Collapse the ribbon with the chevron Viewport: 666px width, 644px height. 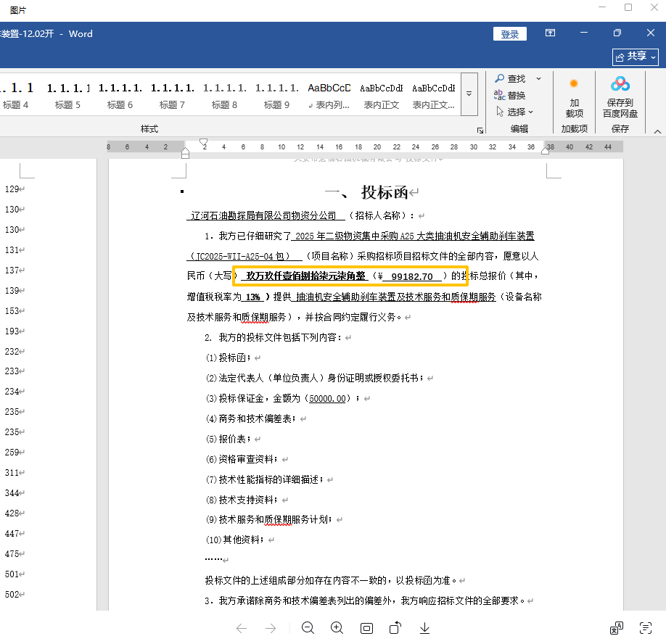tap(657, 131)
